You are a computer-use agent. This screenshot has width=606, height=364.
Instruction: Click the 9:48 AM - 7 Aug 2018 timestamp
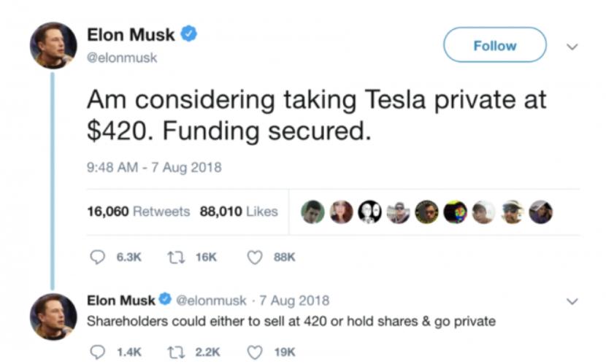153,167
